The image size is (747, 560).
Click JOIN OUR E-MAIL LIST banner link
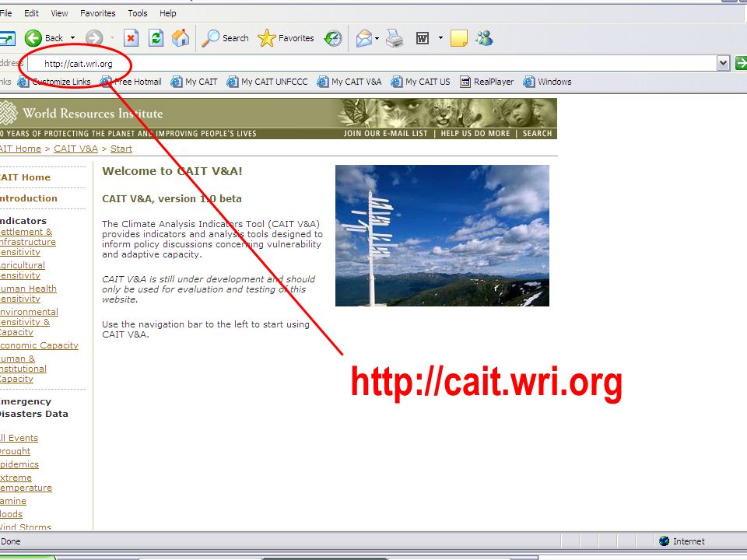(385, 134)
